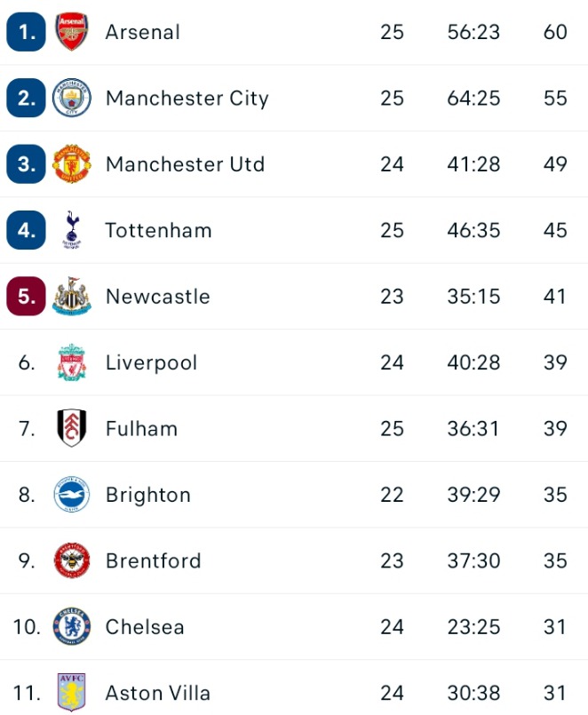The image size is (588, 715).
Task: Click the Tottenham club crest
Action: coord(72,230)
